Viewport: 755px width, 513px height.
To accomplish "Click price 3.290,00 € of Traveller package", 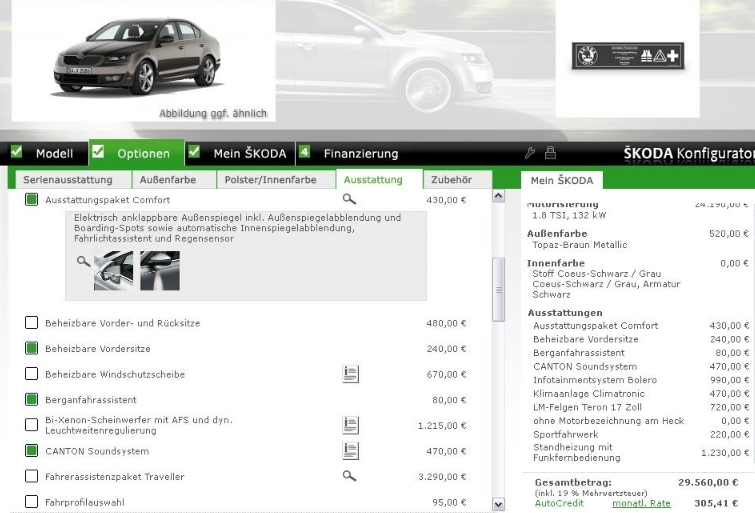I will (x=442, y=477).
